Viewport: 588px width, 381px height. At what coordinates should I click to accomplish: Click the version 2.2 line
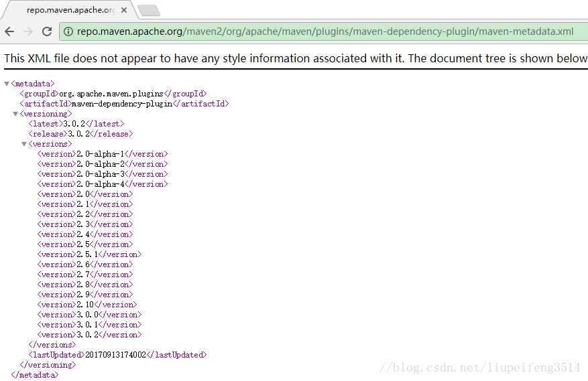click(84, 214)
